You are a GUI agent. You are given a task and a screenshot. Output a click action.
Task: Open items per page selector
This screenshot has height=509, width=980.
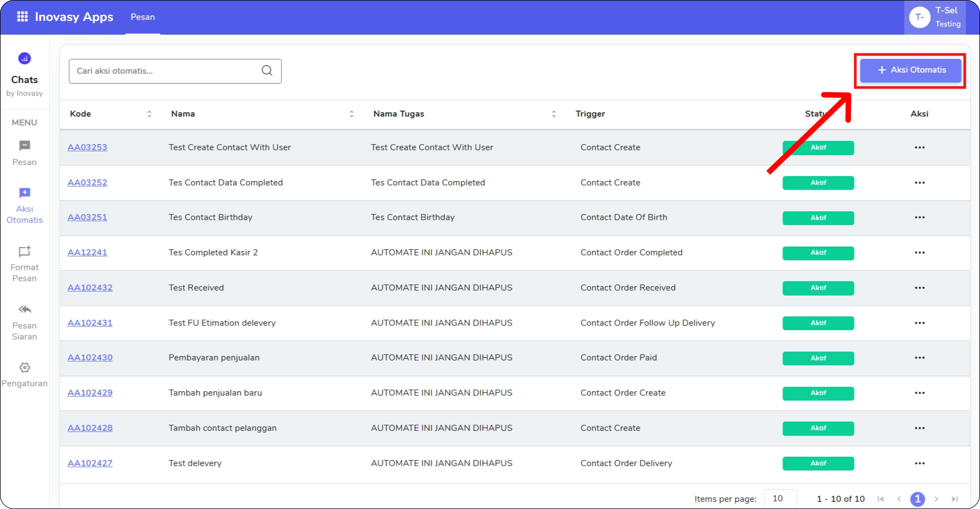tap(780, 498)
